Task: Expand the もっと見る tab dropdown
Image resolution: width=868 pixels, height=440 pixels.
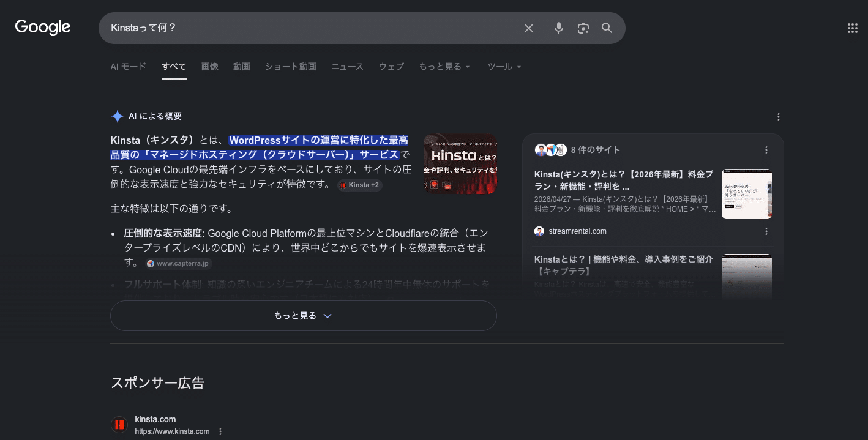Action: coord(444,67)
